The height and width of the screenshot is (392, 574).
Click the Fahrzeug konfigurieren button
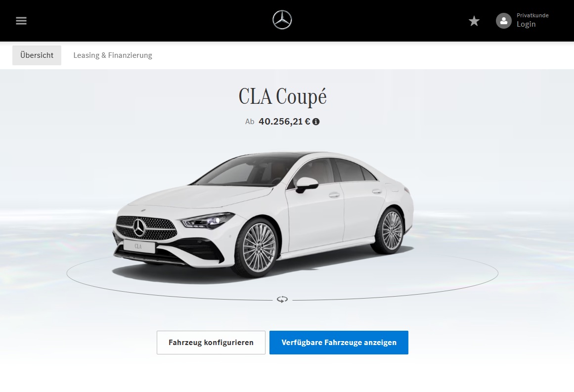click(211, 343)
